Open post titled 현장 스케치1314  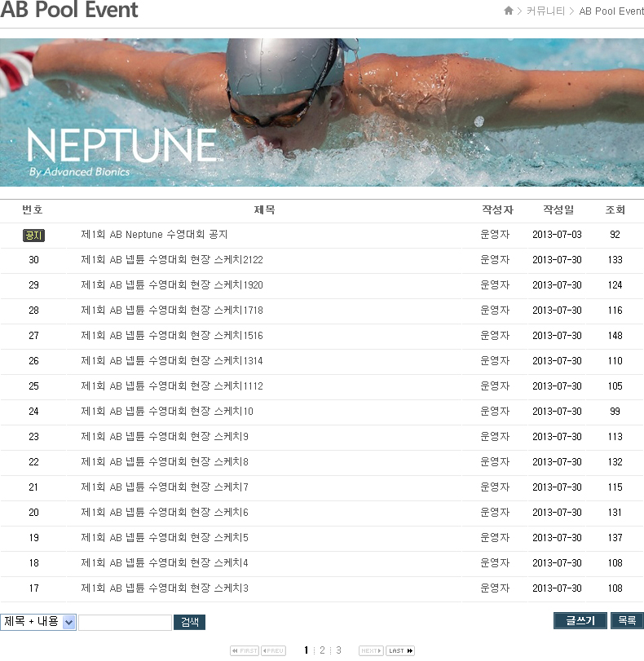[172, 361]
